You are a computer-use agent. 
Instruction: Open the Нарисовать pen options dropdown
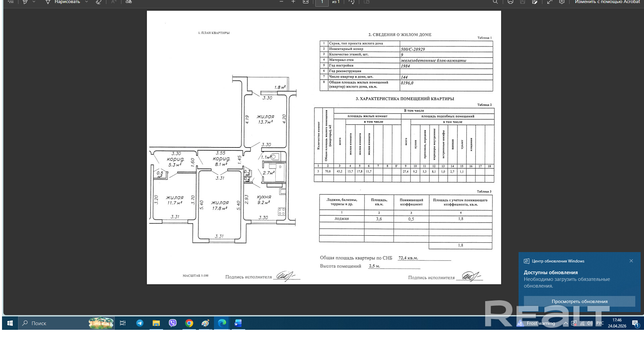87,2
